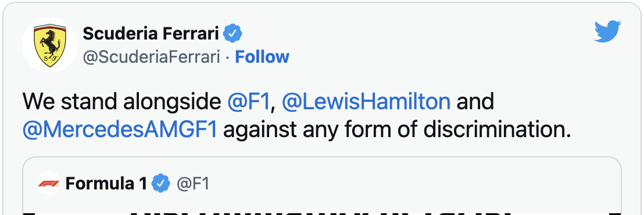Image resolution: width=644 pixels, height=215 pixels.
Task: Open the @ScuderiaFerrari handle
Action: tap(152, 57)
